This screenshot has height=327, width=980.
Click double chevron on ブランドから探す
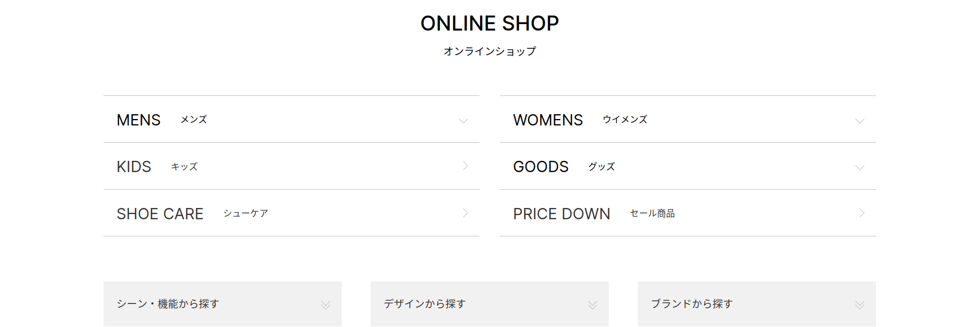(859, 305)
